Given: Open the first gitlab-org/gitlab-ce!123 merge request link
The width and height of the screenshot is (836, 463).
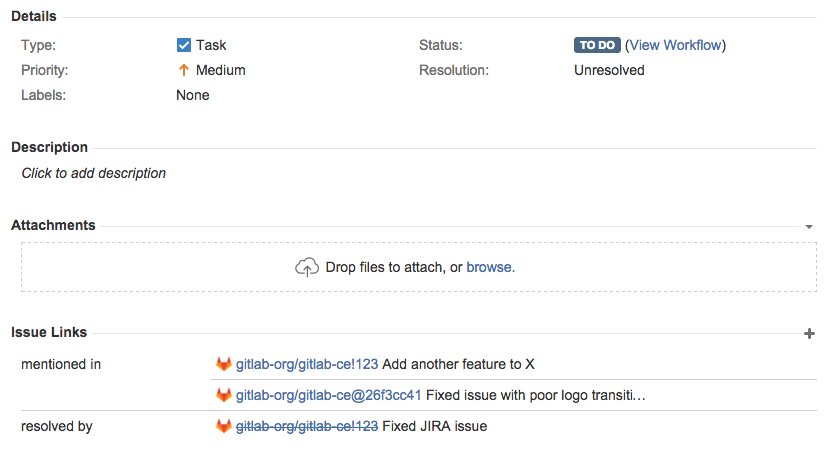Looking at the screenshot, I should pyautogui.click(x=307, y=364).
